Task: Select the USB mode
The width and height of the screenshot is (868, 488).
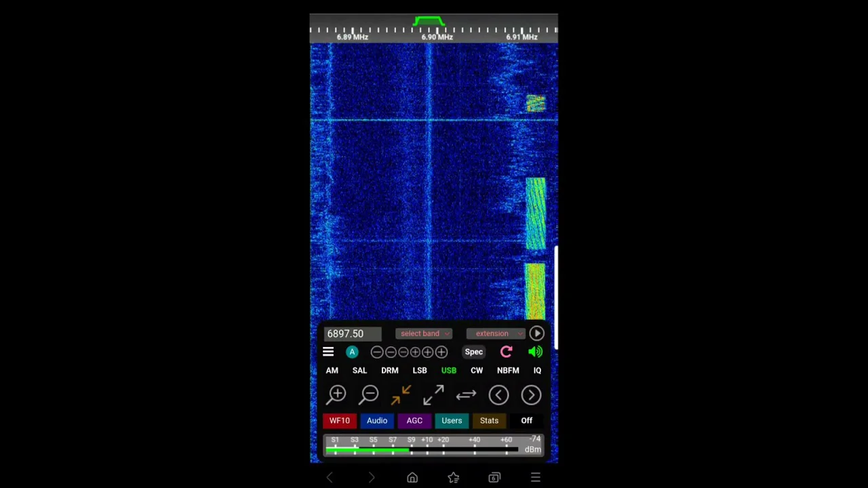Action: [x=449, y=371]
